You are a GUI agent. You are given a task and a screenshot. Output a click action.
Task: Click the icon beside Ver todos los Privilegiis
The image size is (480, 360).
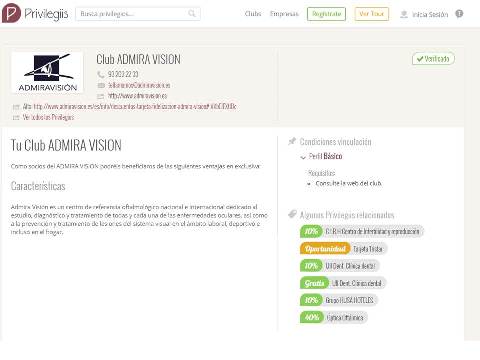pos(16,118)
